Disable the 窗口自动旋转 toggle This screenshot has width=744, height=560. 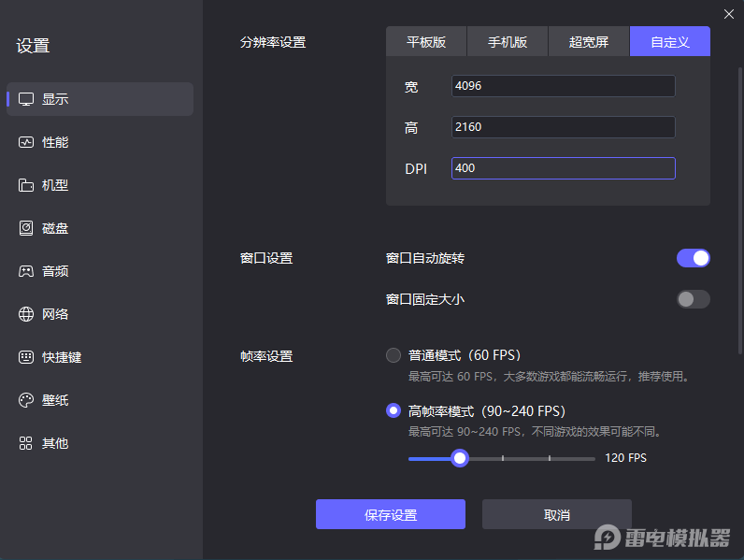(x=694, y=258)
